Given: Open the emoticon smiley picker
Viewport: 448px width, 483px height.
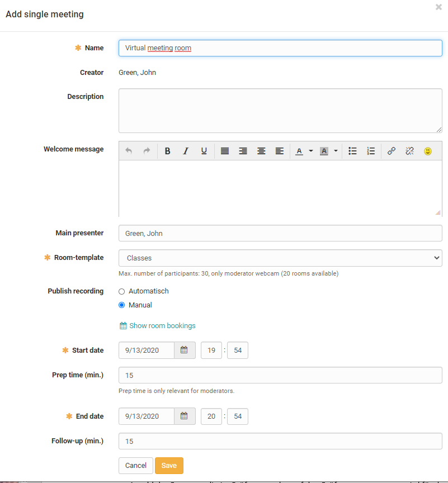Looking at the screenshot, I should click(x=428, y=151).
